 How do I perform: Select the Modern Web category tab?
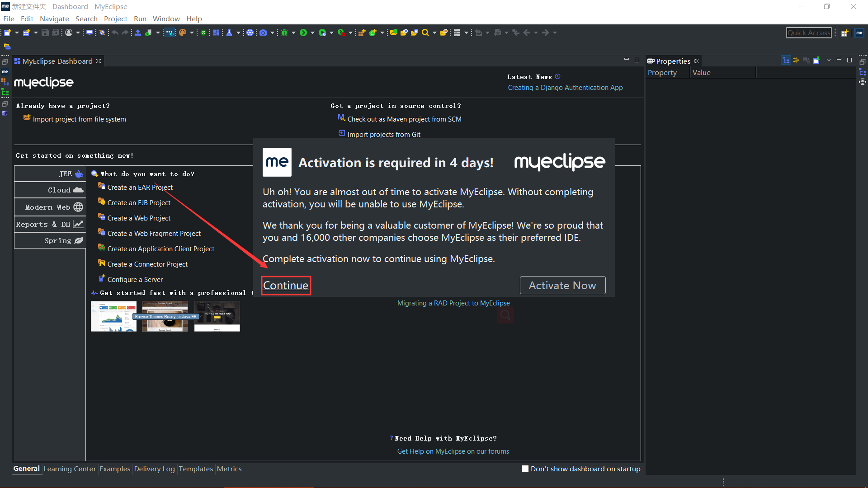tap(50, 207)
